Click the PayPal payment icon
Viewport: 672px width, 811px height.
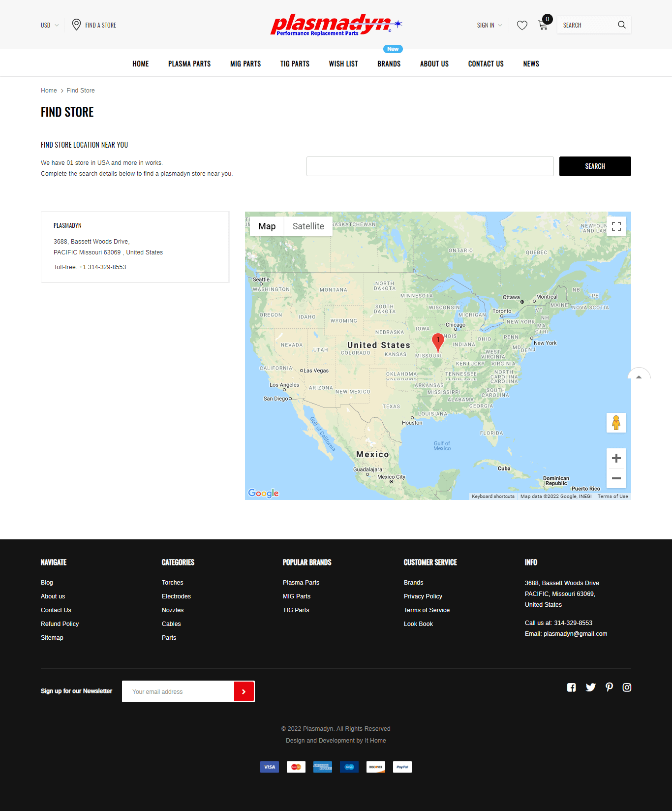(x=402, y=767)
